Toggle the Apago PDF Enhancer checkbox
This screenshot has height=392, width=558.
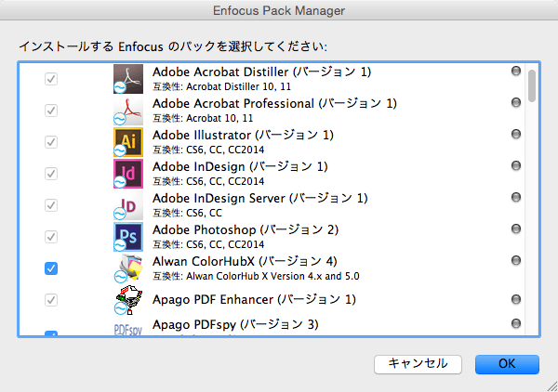tap(51, 300)
